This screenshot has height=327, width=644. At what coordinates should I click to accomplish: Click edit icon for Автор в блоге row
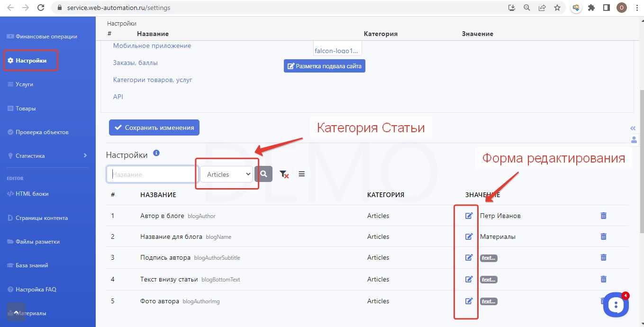[x=469, y=216]
